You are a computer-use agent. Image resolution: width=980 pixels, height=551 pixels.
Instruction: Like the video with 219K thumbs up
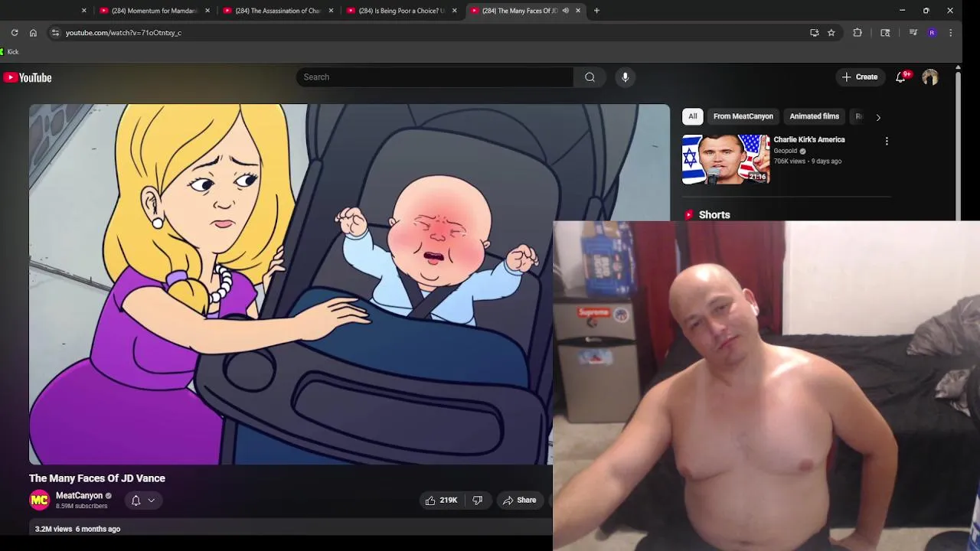(441, 500)
